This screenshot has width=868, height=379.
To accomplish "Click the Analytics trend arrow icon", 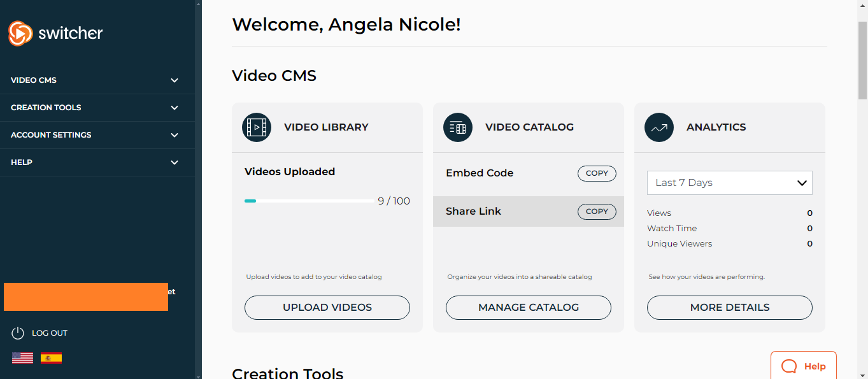I will tap(659, 127).
